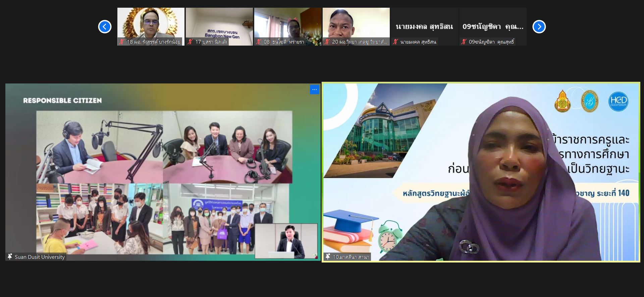Go to previous participants page arrow
Image resolution: width=644 pixels, height=297 pixels.
tap(105, 26)
